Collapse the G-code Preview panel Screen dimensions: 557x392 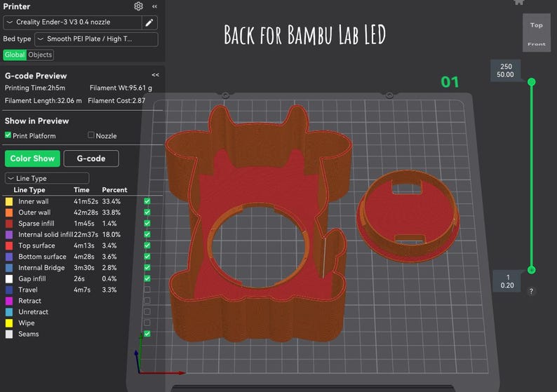(155, 74)
